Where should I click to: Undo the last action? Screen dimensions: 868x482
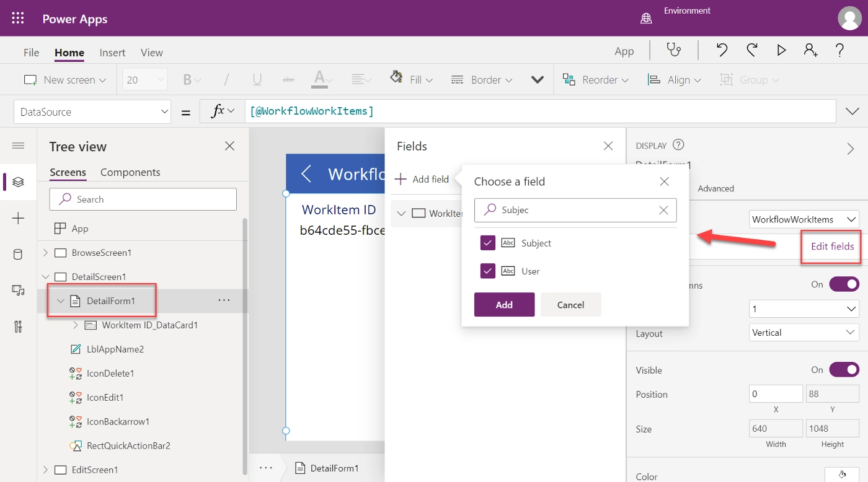click(722, 50)
